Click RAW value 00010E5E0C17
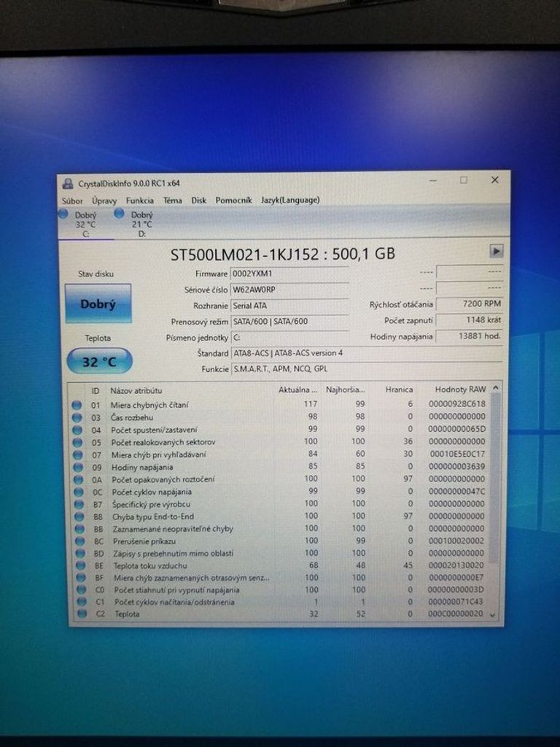This screenshot has height=747, width=560. (x=458, y=454)
